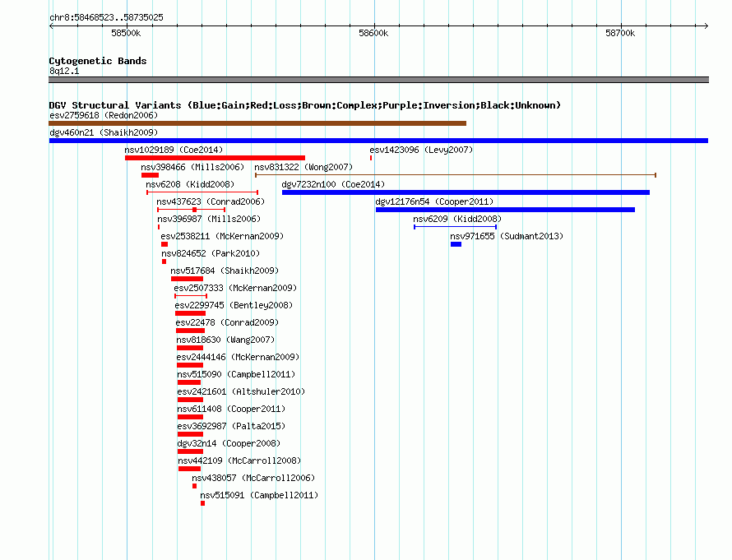
Task: Click the Cytogenetic Bands track title
Action: point(98,61)
